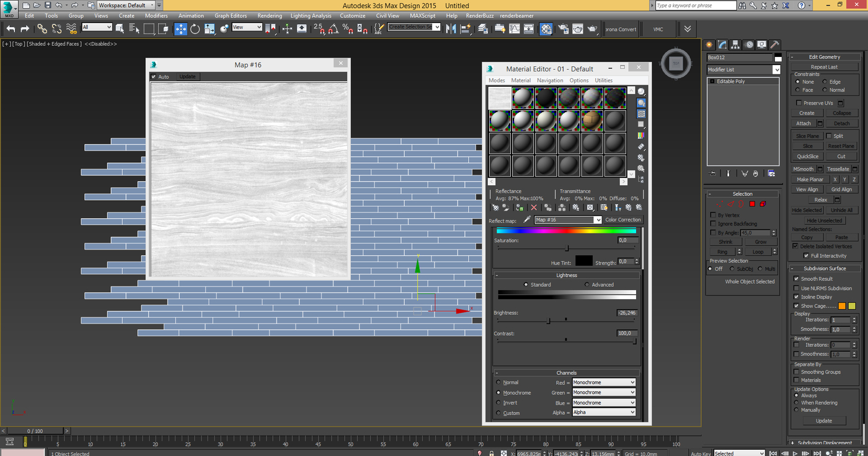This screenshot has height=456, width=868.
Task: Open the Material Editor toolbar icon
Action: tap(546, 29)
